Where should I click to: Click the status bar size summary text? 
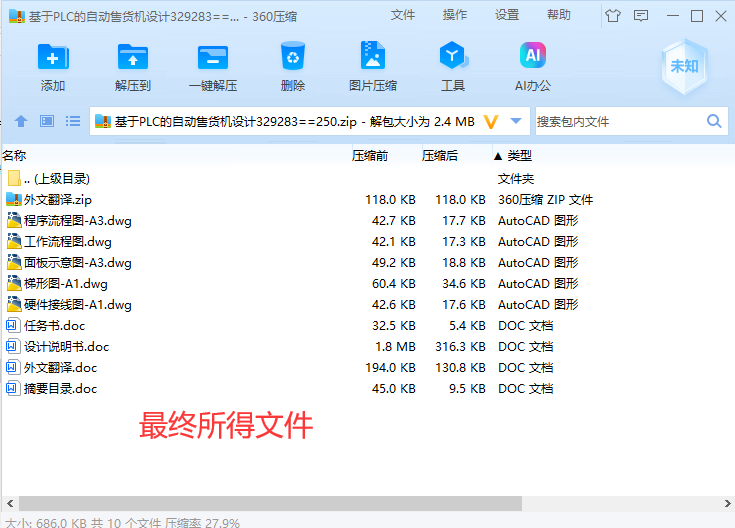122,523
